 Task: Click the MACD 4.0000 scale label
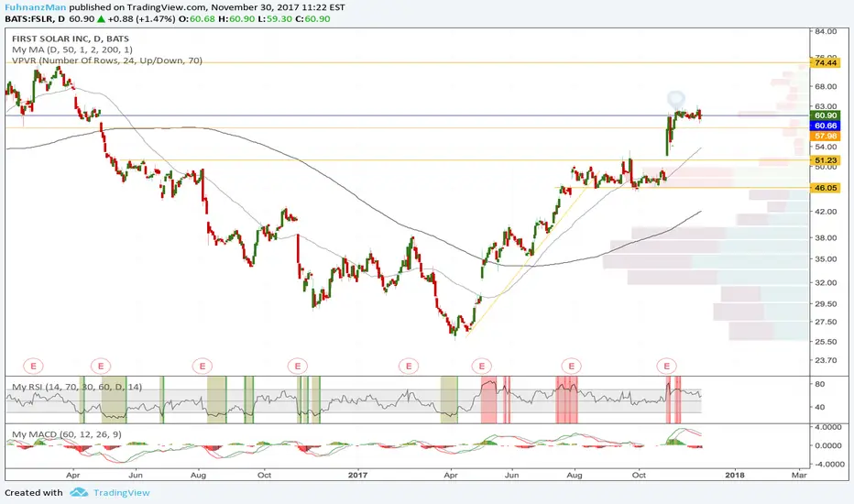click(x=828, y=427)
